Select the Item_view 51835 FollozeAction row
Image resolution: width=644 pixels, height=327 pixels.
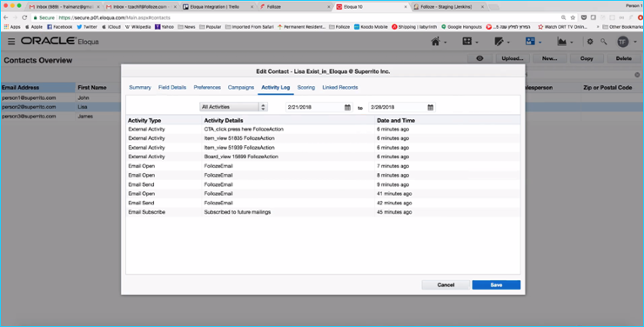click(323, 138)
